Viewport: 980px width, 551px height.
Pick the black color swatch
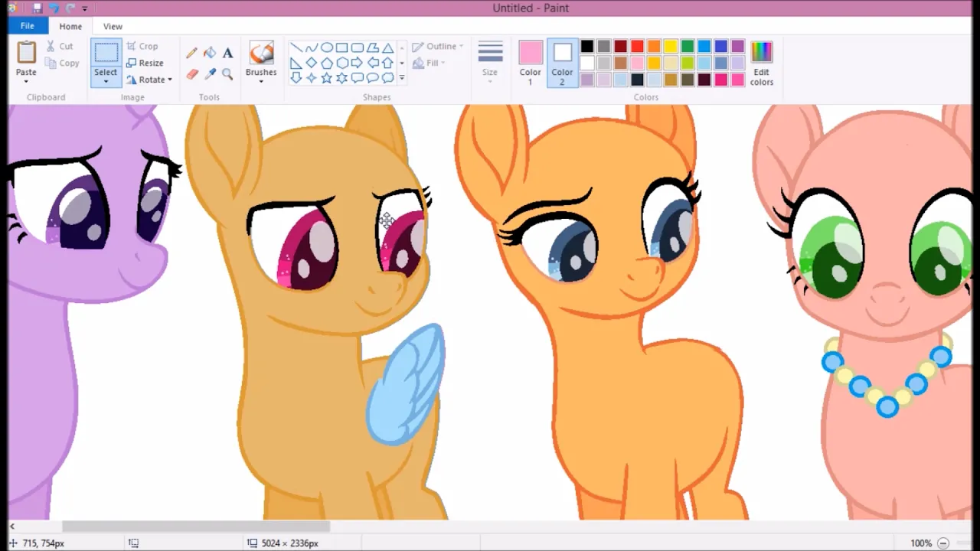[x=587, y=47]
